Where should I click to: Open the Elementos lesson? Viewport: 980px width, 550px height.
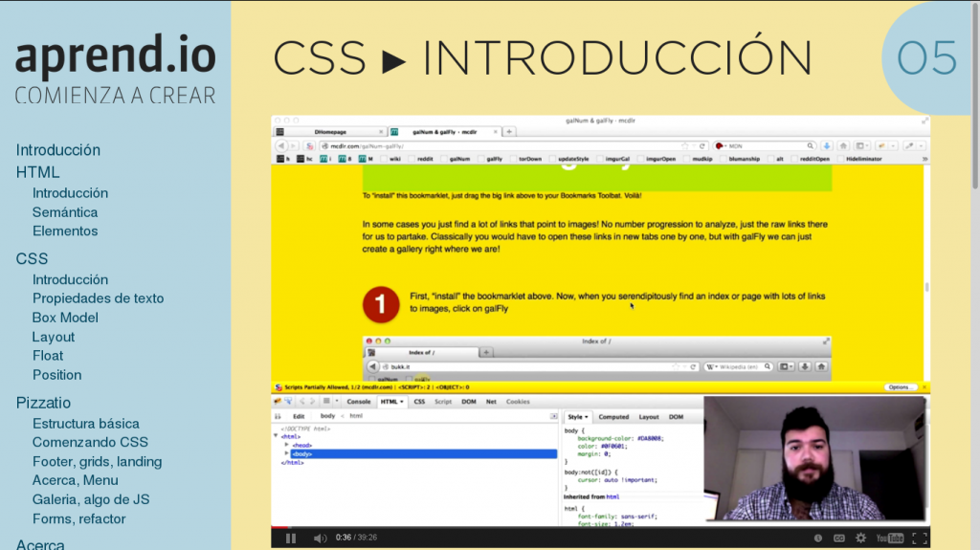coord(65,231)
